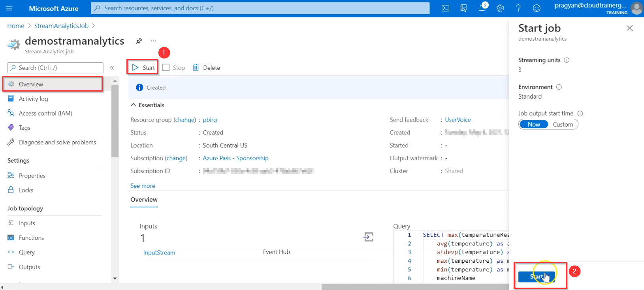The height and width of the screenshot is (290, 644).
Task: Open Activity log in sidebar
Action: [33, 99]
